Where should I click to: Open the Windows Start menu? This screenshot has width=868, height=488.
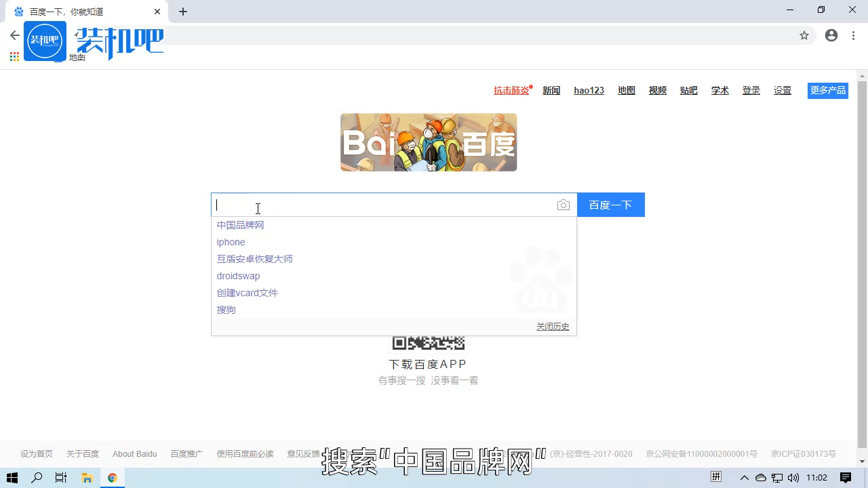point(12,478)
